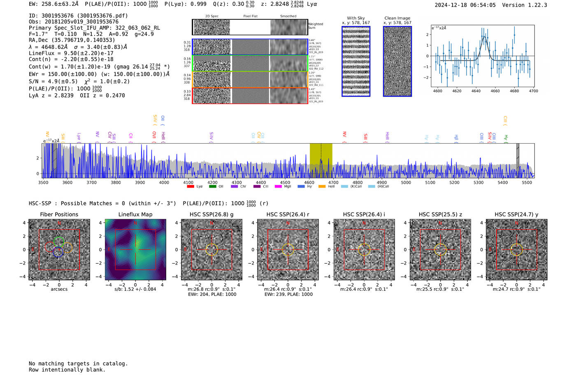Open the Gaussian emission line fit plot
Viewport: 576px width, 392px height.
click(x=483, y=56)
